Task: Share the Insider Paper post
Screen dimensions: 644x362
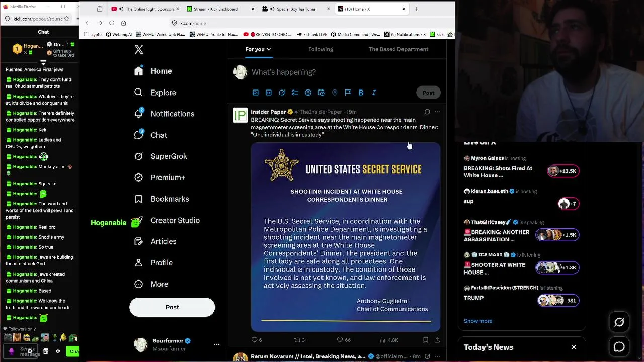Action: tap(437, 340)
